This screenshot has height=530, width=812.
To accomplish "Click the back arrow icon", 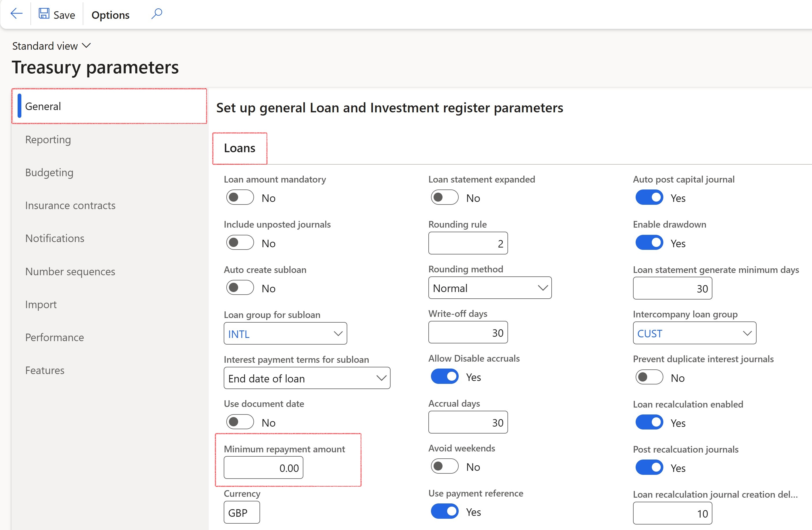I will tap(16, 14).
